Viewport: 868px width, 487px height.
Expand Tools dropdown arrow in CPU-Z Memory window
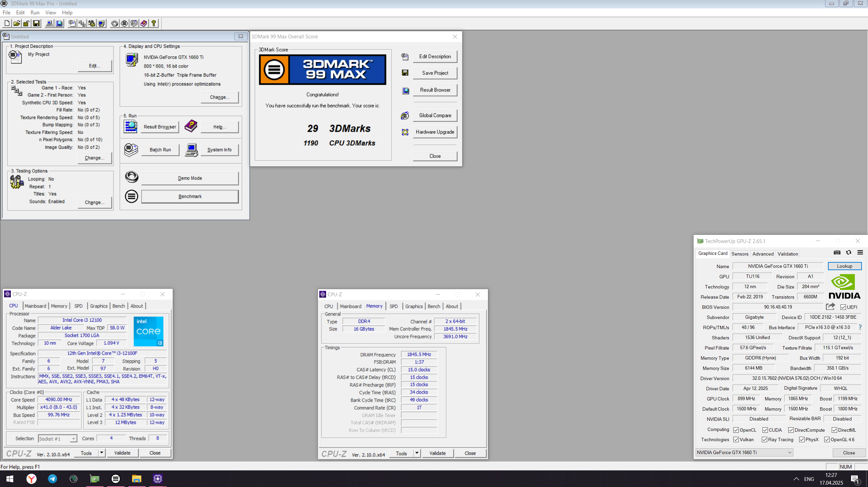tap(417, 453)
